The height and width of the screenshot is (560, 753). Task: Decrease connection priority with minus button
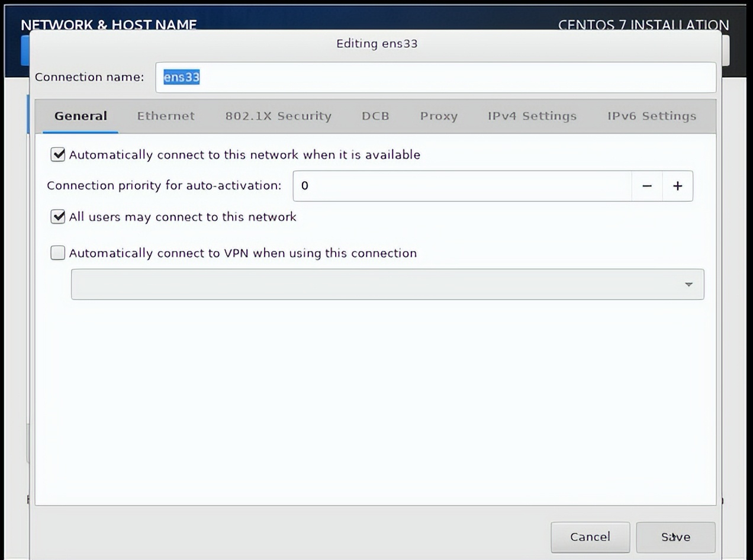click(647, 186)
